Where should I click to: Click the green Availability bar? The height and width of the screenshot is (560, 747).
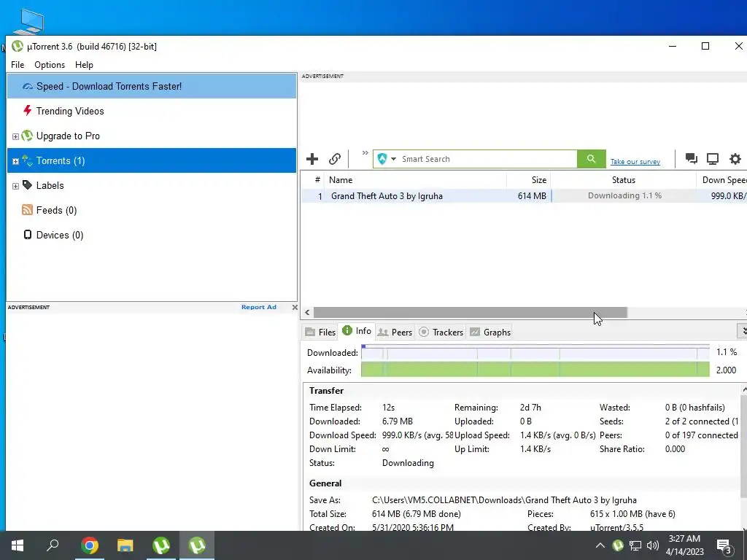tap(535, 370)
